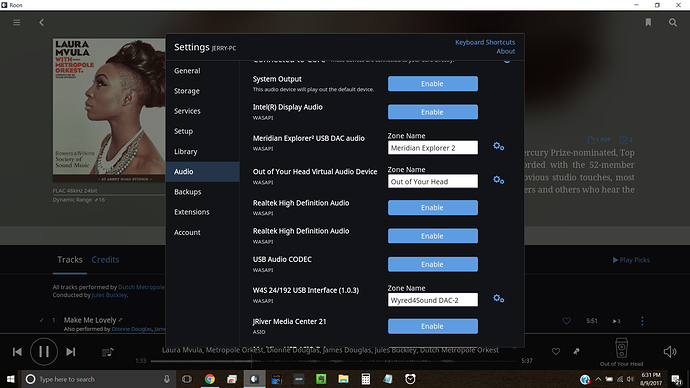Open Backups settings section
Screen dimensions: 690x388
pos(203,192)
